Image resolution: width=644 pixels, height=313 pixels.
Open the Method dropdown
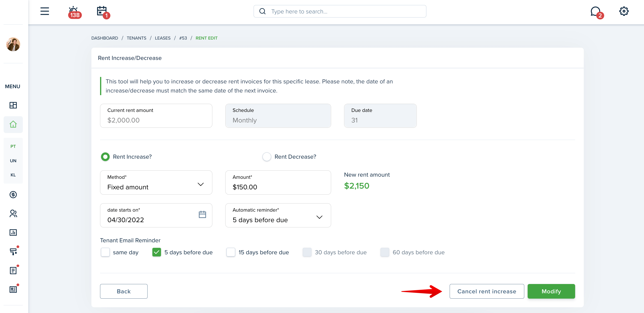pos(156,182)
